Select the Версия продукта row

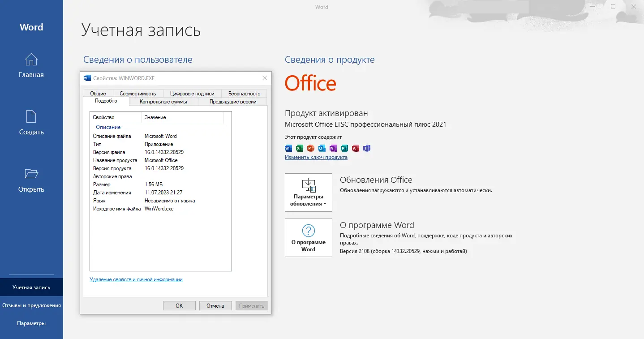coord(161,168)
